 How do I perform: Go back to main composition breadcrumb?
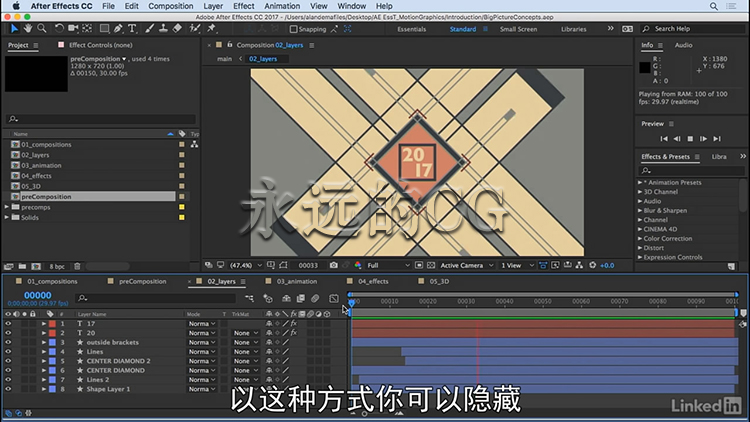coord(224,59)
